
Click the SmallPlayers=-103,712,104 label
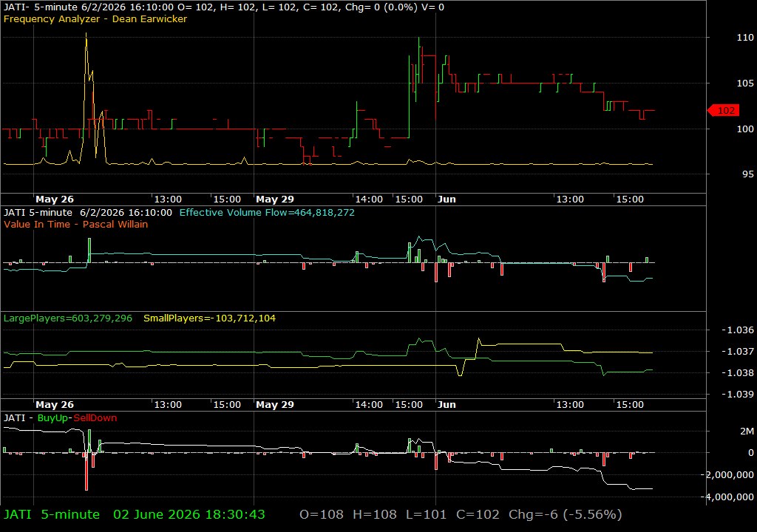(209, 318)
